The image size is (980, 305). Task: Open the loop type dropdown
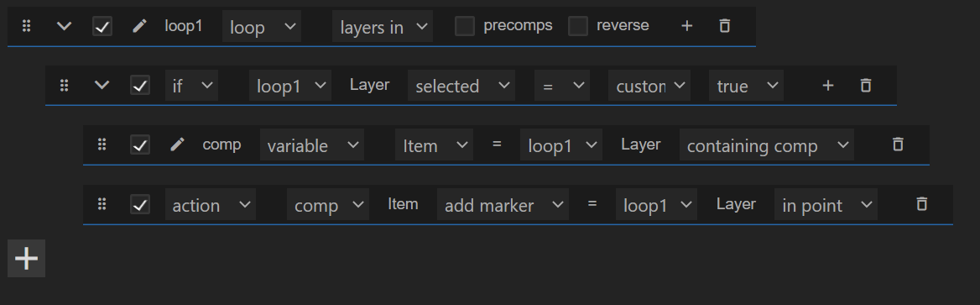pos(261,26)
